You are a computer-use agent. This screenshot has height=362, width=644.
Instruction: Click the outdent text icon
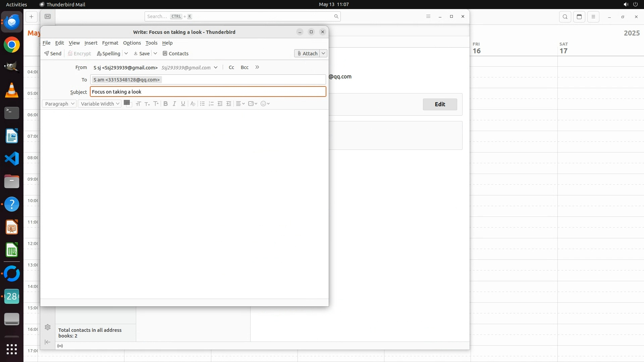coord(220,104)
